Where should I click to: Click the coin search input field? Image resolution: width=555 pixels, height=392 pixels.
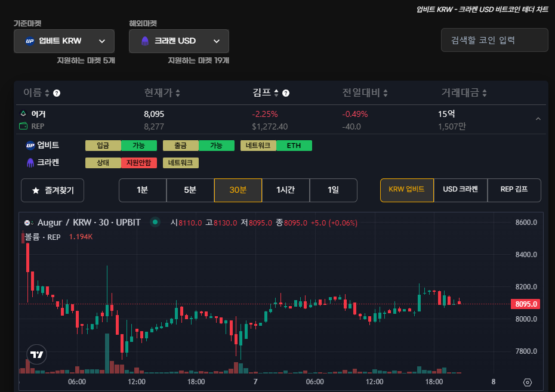coord(495,40)
